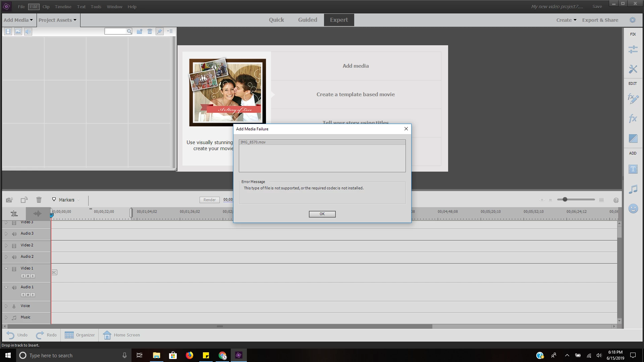Open the Effects fx panel

[x=633, y=118]
